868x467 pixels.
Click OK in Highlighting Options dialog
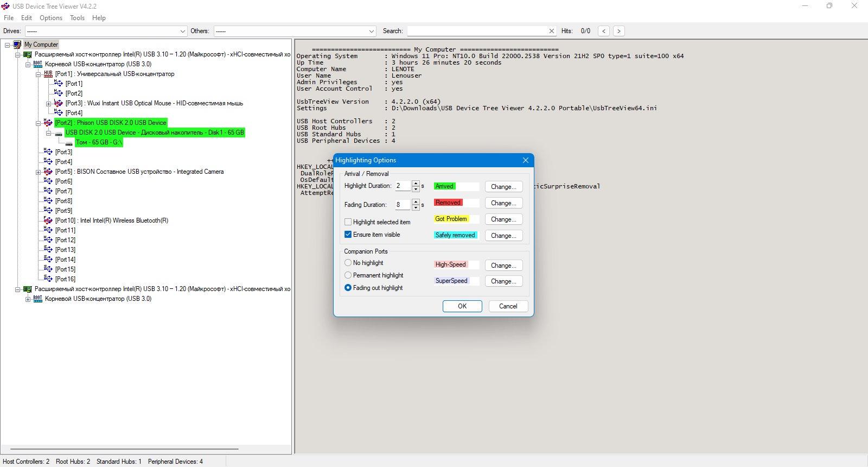click(462, 306)
